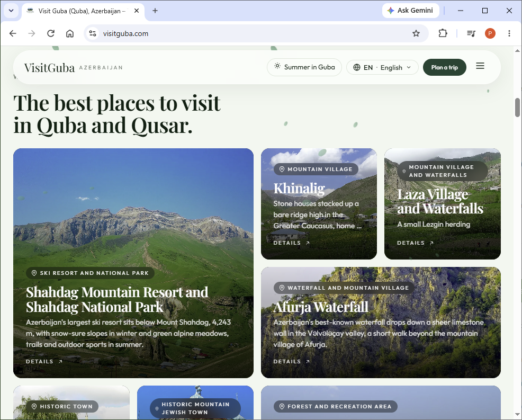
Task: Select the Visit Guba browser tab
Action: [x=83, y=11]
